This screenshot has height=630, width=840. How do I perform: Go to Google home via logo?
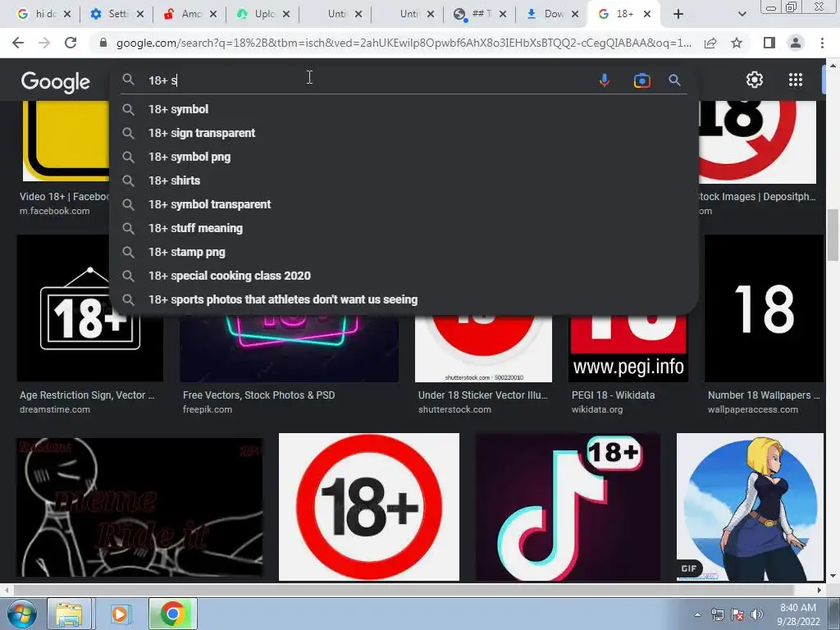(56, 82)
